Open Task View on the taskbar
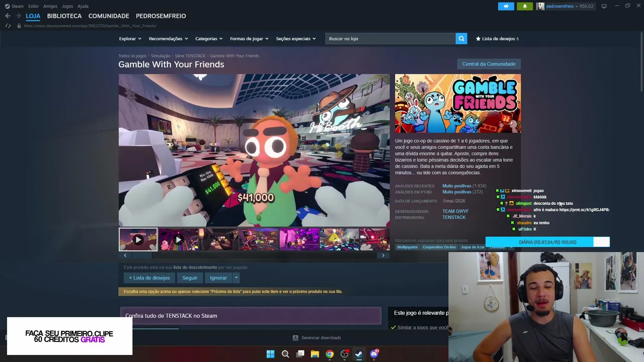This screenshot has width=644, height=362. (300, 354)
